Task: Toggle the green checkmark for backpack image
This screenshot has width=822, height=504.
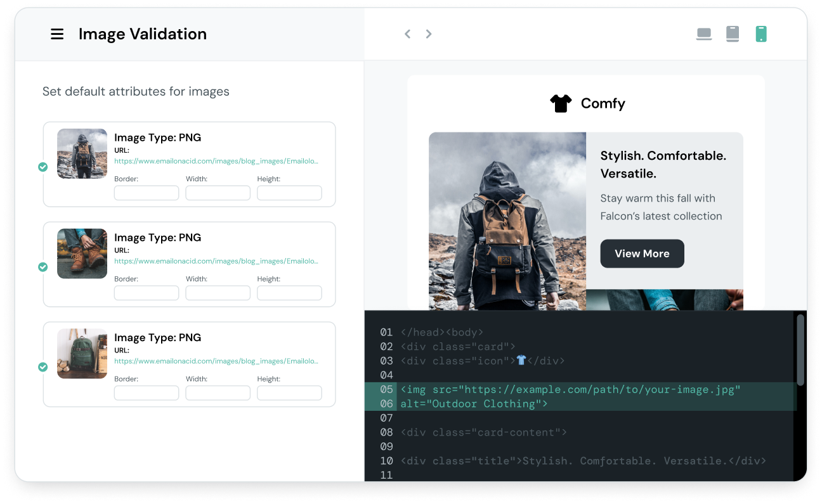Action: coord(42,367)
